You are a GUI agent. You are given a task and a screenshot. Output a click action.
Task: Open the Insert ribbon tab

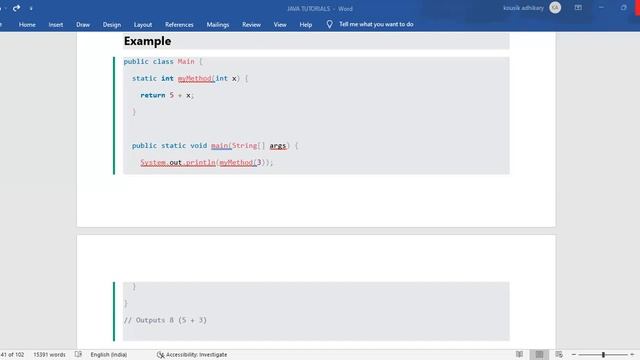56,24
